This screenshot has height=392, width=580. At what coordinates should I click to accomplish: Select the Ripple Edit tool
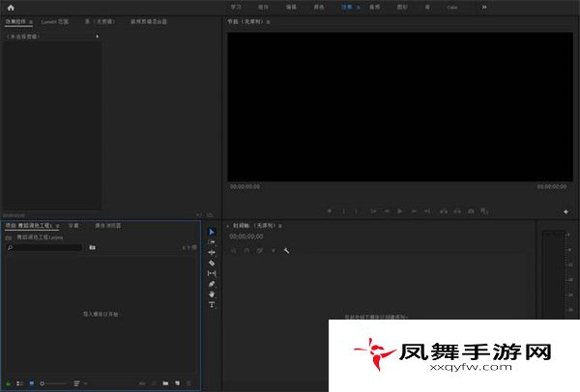pyautogui.click(x=212, y=252)
